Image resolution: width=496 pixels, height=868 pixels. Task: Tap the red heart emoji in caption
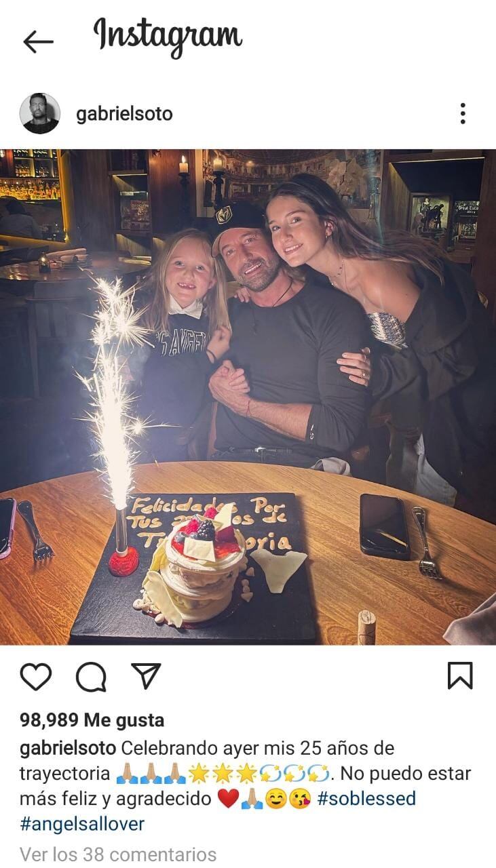pos(228,799)
